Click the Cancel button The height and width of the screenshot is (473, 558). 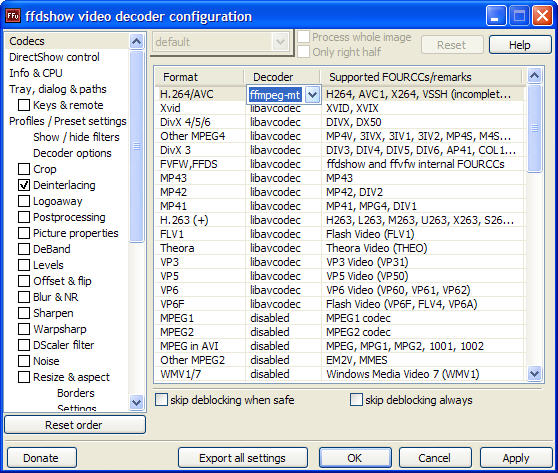click(435, 458)
